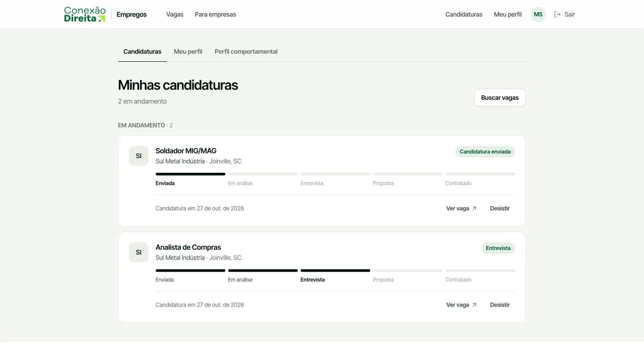
Task: Click the Enviada progress bar for Soldador MIG/MAG
Action: click(x=191, y=174)
